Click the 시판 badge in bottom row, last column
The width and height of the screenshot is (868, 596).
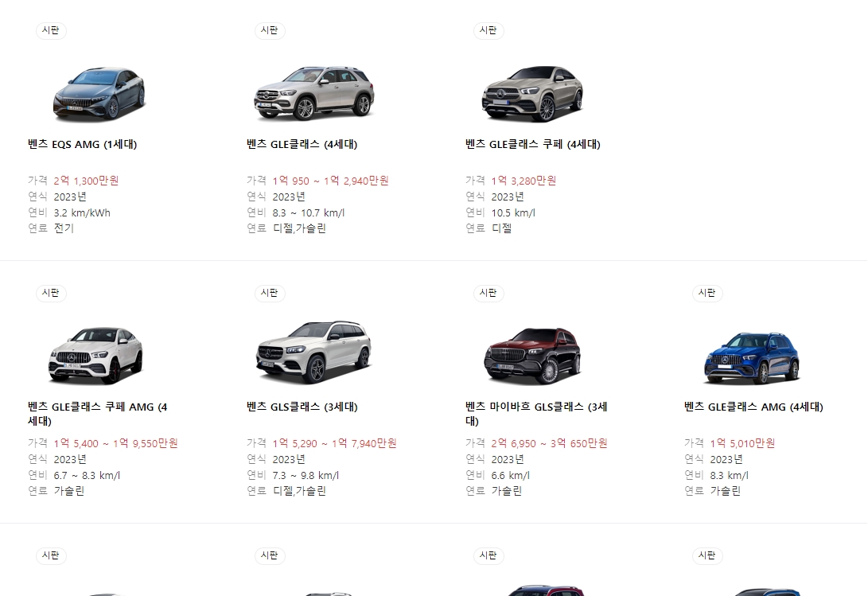(x=707, y=555)
